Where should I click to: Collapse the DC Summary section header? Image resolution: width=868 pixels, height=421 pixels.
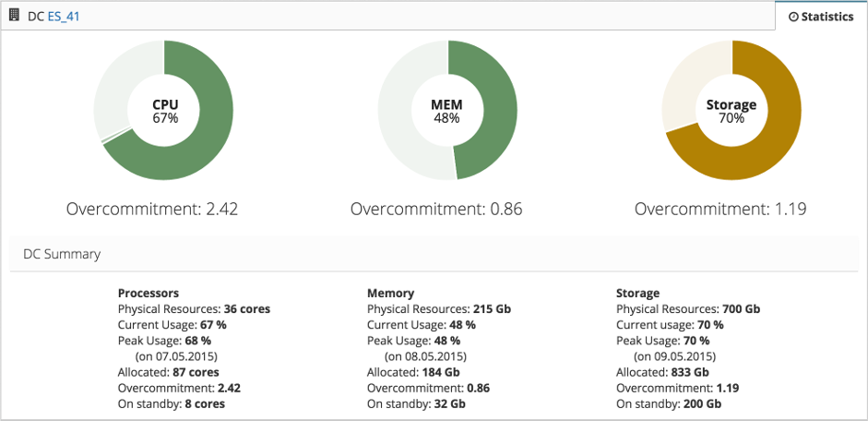point(62,254)
